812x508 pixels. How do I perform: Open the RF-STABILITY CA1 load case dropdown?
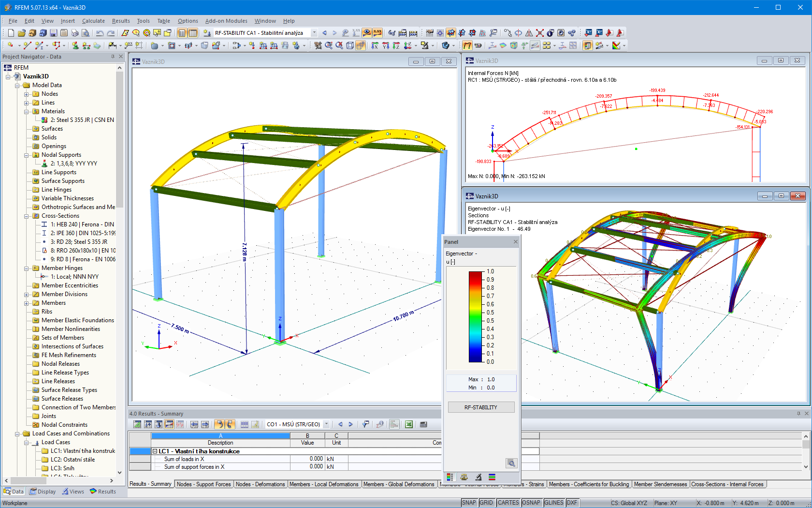point(314,33)
